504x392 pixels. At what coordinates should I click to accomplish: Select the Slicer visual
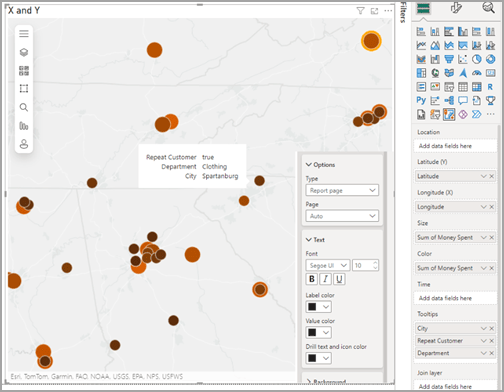tap(449, 87)
